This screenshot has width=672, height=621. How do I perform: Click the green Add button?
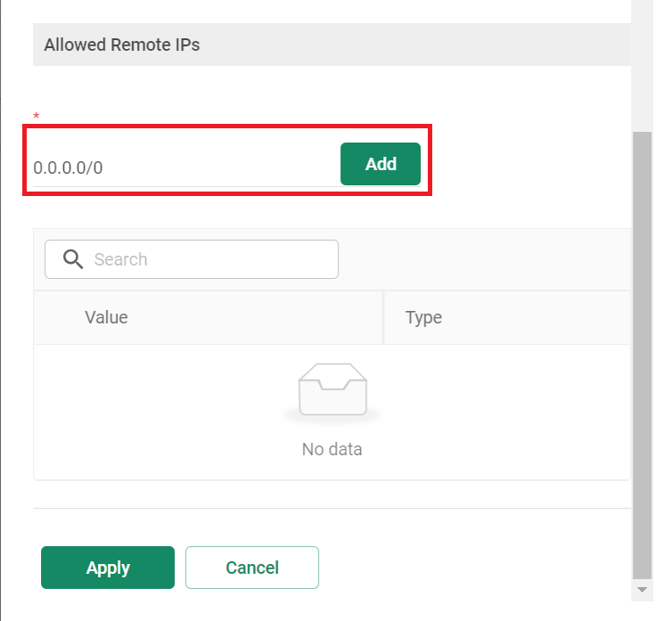point(381,164)
